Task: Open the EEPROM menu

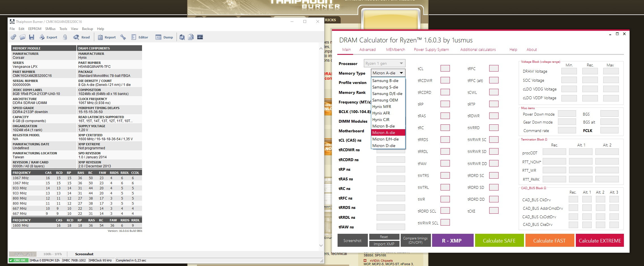Action: point(35,29)
